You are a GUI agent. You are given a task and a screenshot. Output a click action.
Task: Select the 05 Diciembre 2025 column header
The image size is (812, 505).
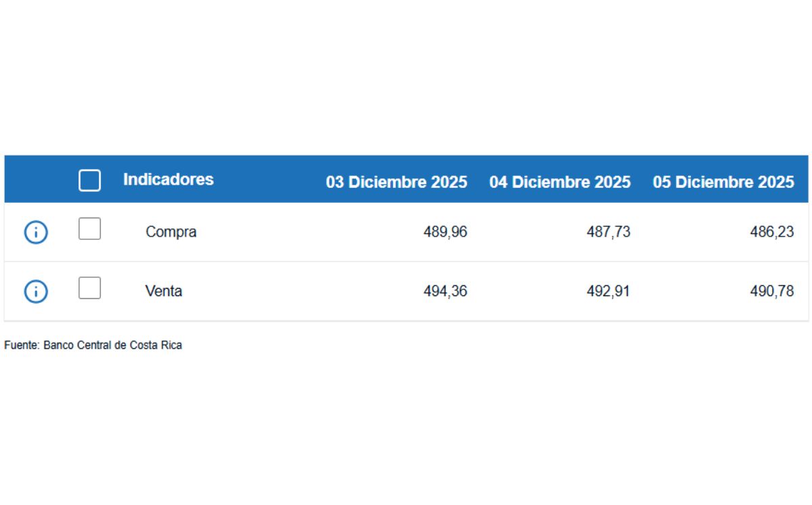point(723,182)
